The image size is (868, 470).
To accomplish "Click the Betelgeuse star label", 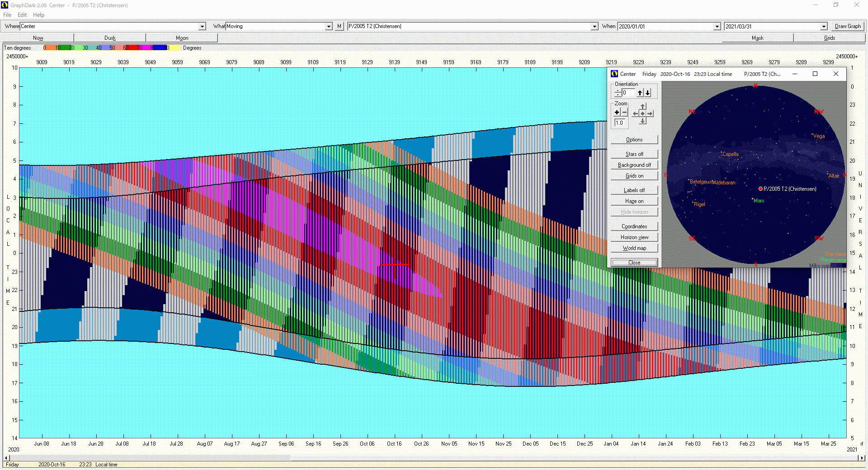I will tap(702, 182).
